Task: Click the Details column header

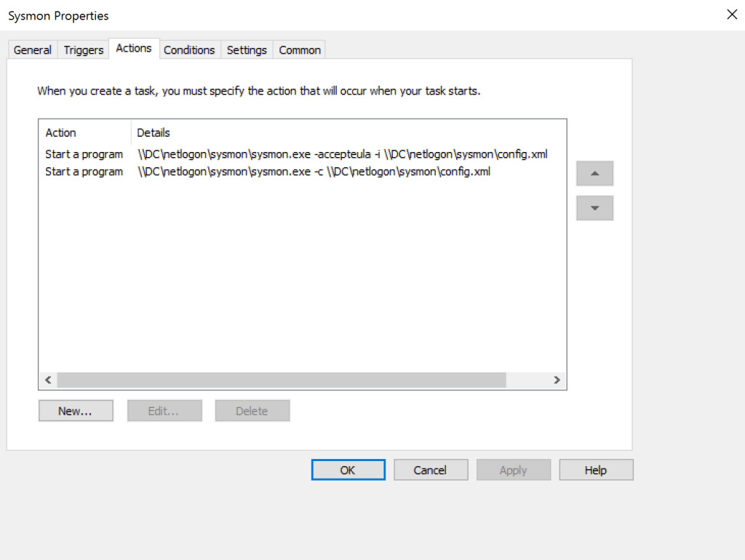Action: tap(291, 133)
